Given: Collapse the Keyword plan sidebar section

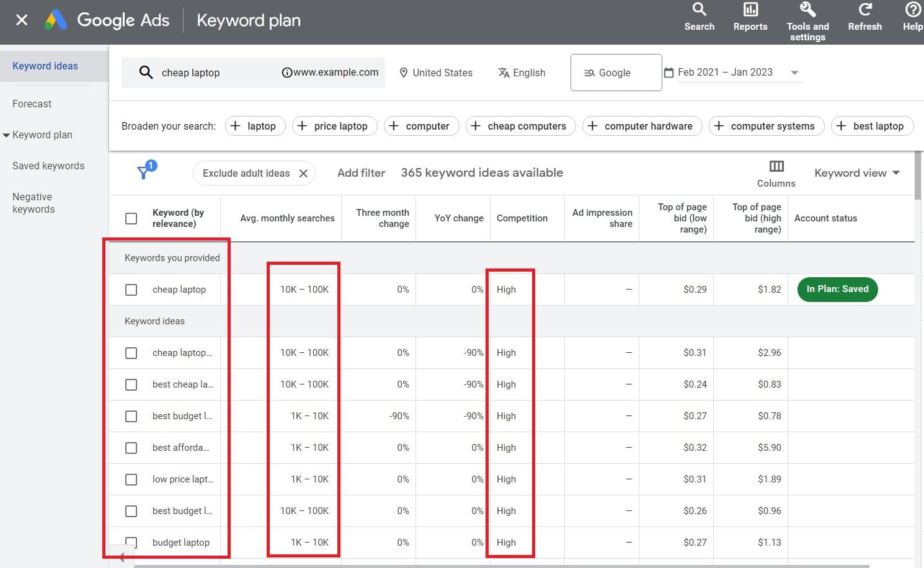Looking at the screenshot, I should click(x=6, y=135).
